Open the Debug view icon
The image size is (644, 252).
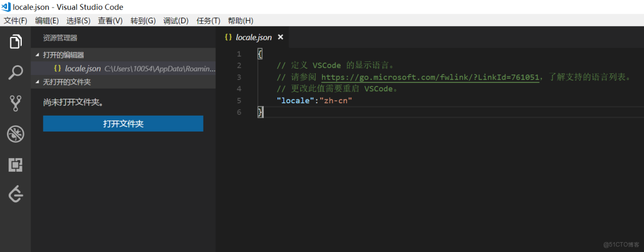16,134
